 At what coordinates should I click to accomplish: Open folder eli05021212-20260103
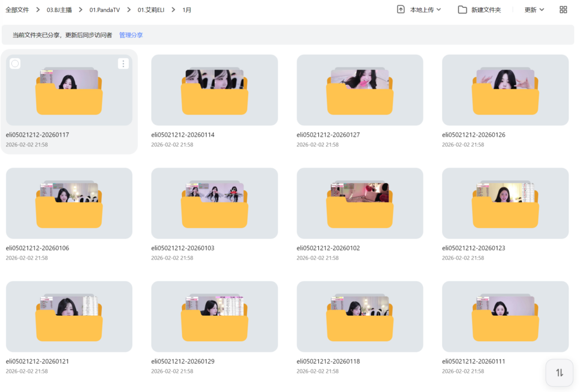point(214,203)
